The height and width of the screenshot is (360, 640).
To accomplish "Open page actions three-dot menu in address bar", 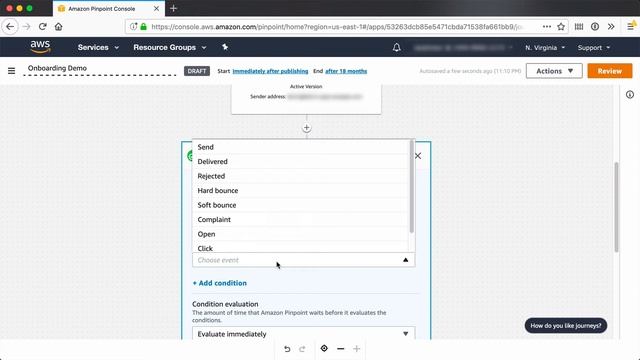I will coord(547,27).
